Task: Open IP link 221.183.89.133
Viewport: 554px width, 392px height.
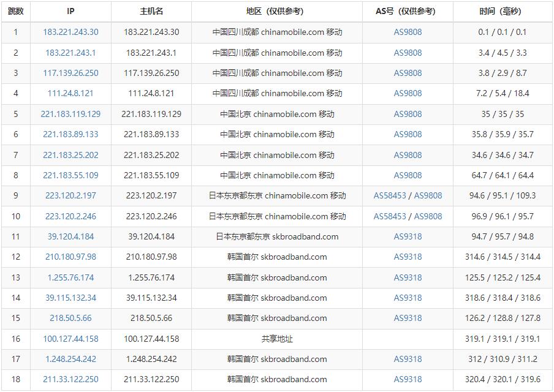Action: [70, 134]
